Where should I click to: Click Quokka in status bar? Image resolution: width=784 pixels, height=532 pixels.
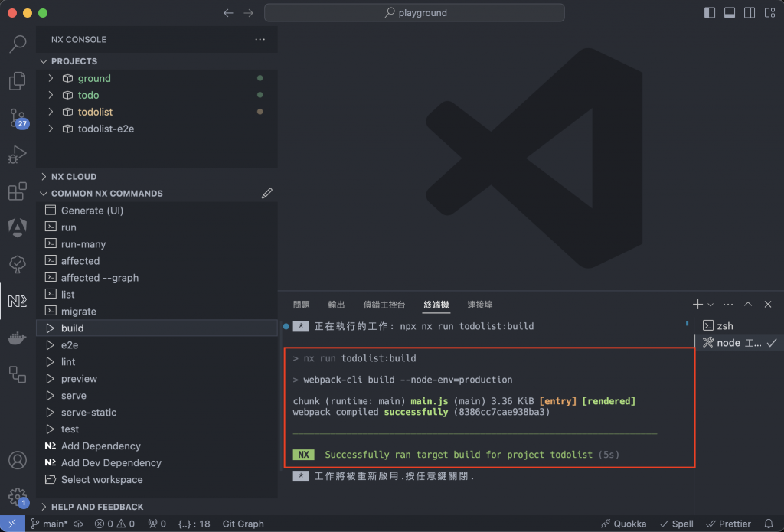[x=623, y=524]
